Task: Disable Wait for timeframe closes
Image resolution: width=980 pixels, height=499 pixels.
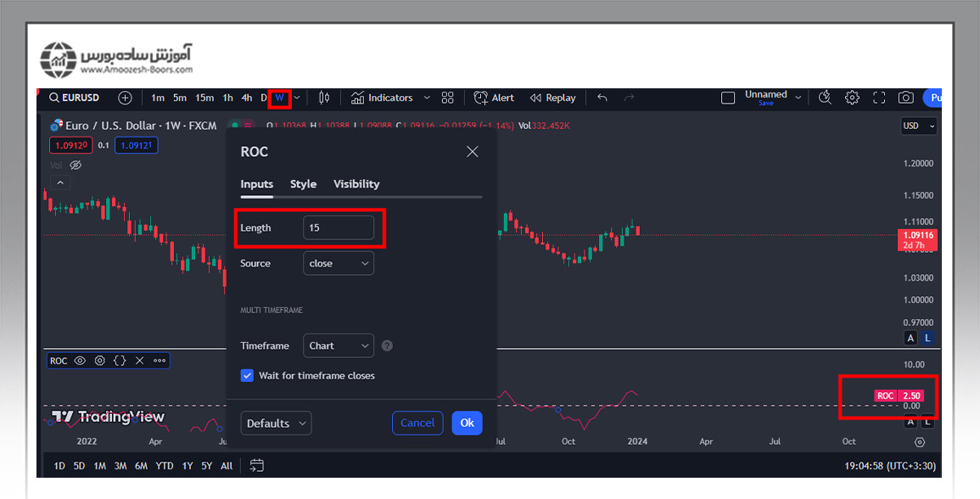Action: (x=247, y=375)
